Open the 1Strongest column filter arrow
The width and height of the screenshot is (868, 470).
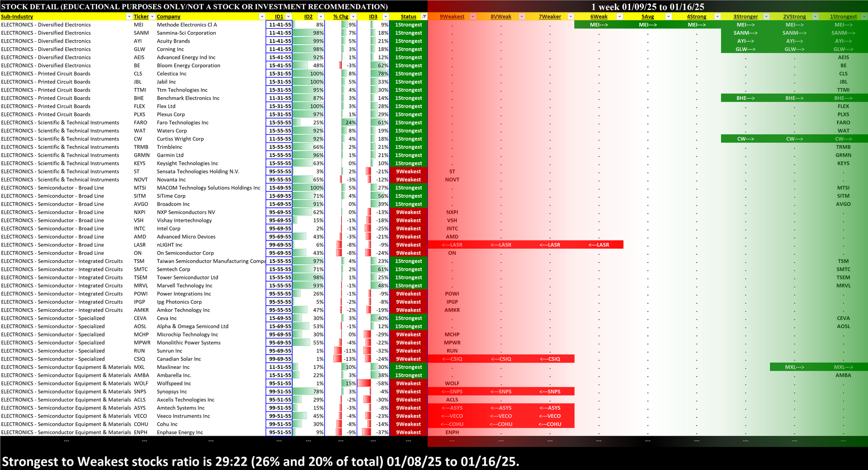pos(864,16)
